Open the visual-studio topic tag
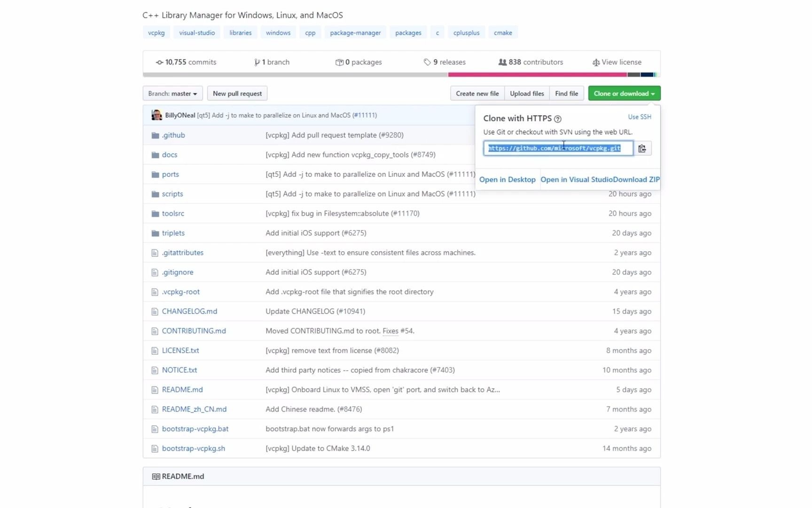812x508 pixels. (197, 33)
